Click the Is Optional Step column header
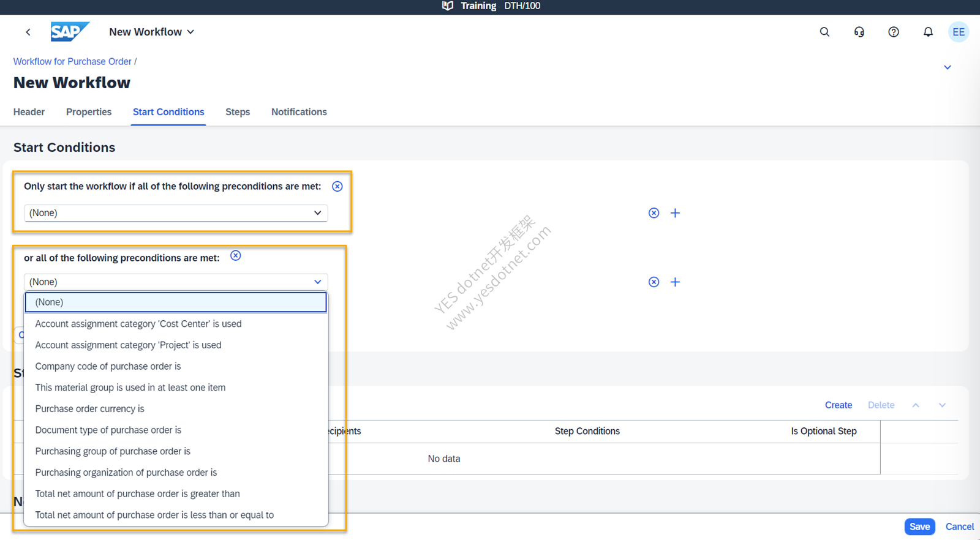 click(x=824, y=431)
